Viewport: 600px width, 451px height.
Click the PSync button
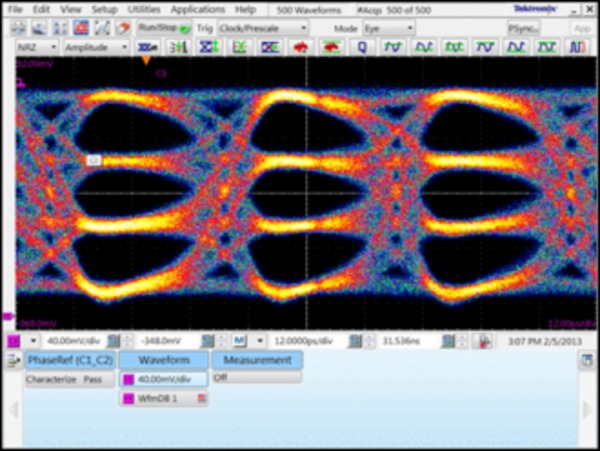coord(522,28)
